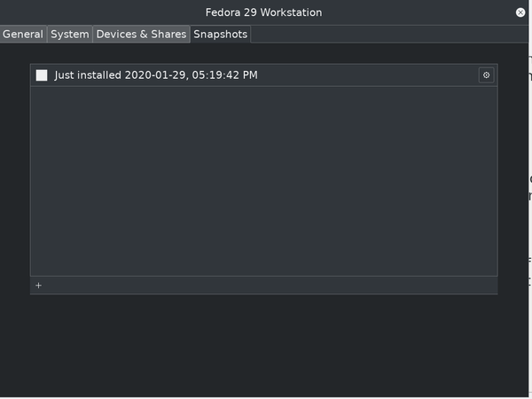Screen dimensions: 532x399
Task: Open the snapshot gear settings menu
Action: (x=486, y=75)
